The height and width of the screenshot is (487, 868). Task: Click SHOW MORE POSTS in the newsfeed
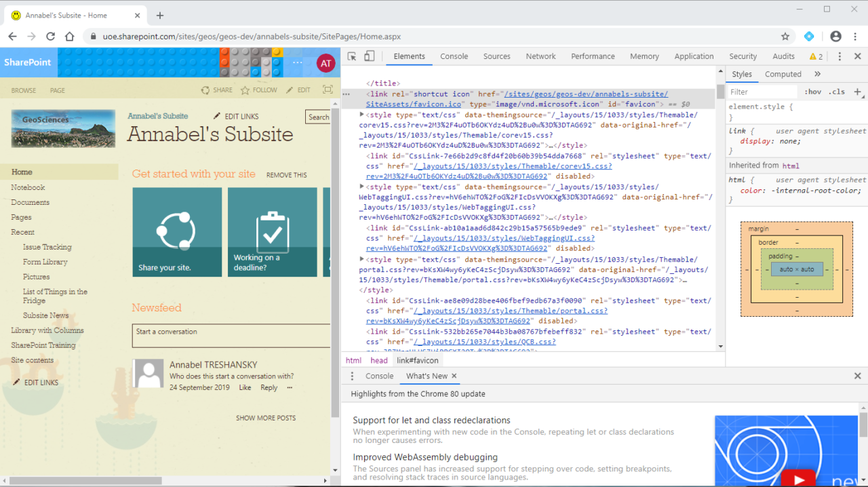click(266, 418)
